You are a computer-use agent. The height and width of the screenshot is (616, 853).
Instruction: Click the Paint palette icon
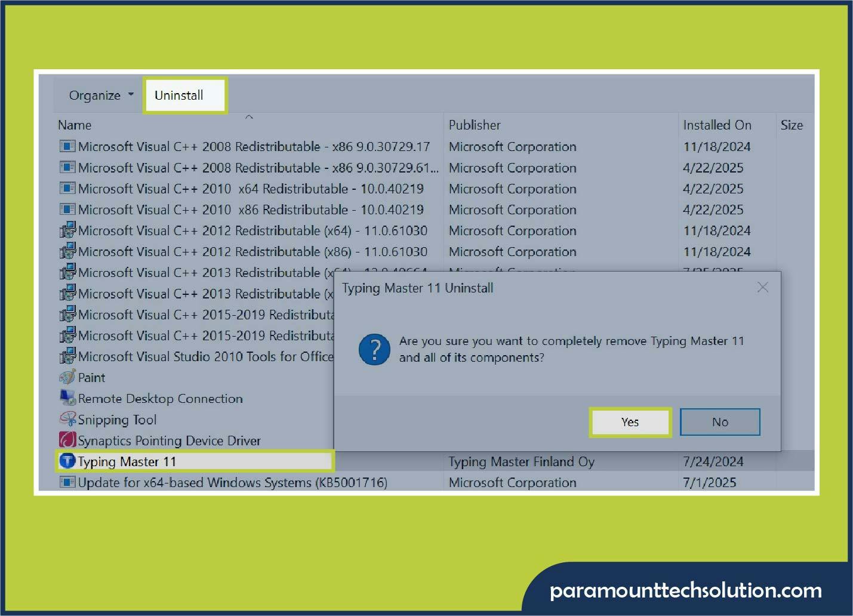tap(67, 377)
